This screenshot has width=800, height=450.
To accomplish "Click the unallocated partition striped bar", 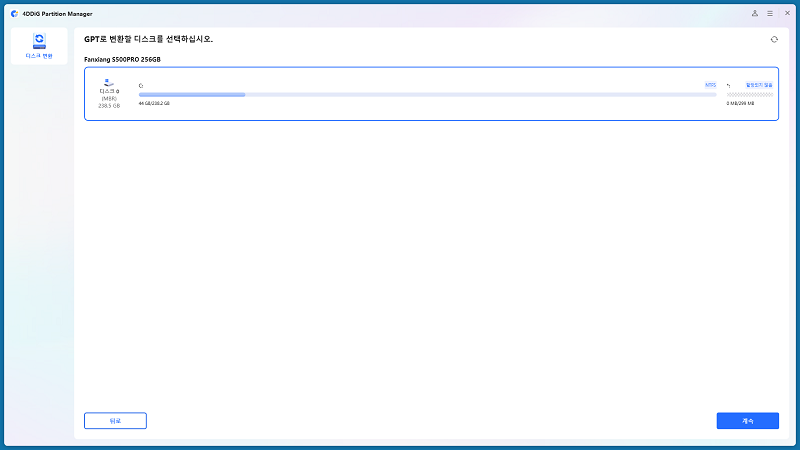I will click(x=749, y=94).
